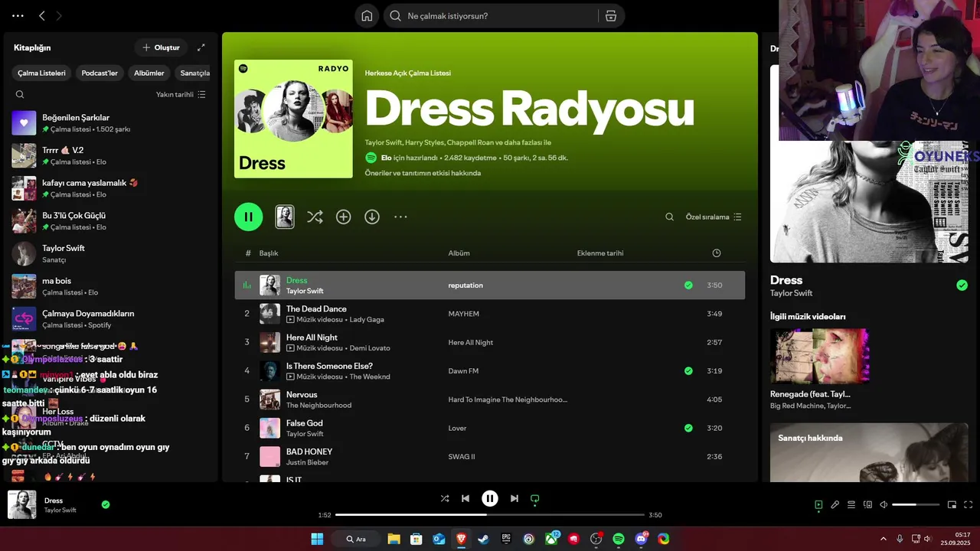Open 'Bu 3'lü Çok Güçlü' playlist

(x=111, y=221)
